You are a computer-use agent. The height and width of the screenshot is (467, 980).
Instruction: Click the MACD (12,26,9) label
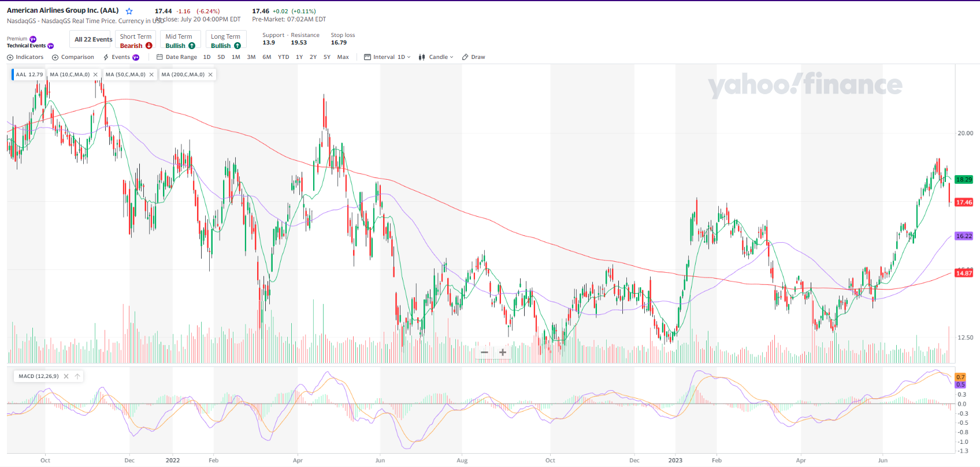click(x=39, y=376)
